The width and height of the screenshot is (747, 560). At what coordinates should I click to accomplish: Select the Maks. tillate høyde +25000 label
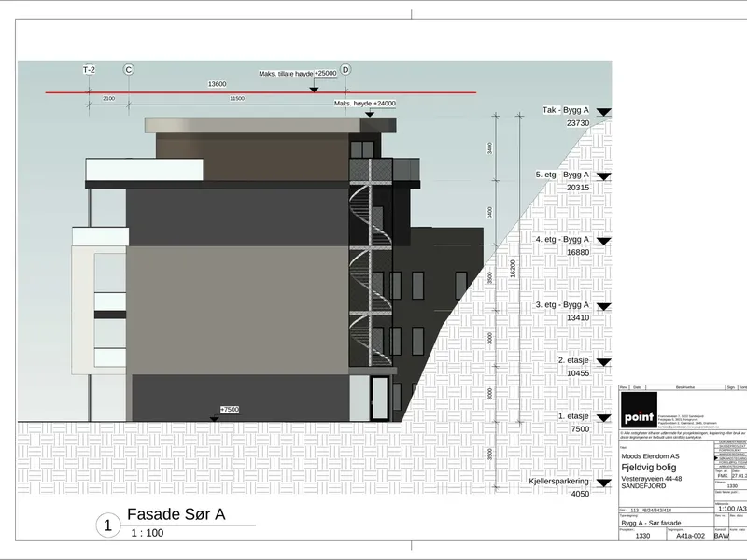pyautogui.click(x=298, y=74)
